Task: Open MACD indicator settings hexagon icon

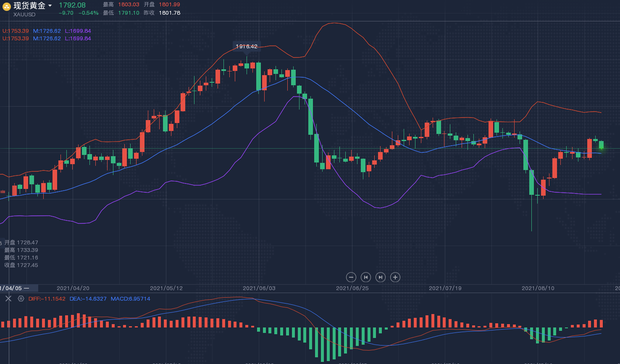Action: pos(21,299)
